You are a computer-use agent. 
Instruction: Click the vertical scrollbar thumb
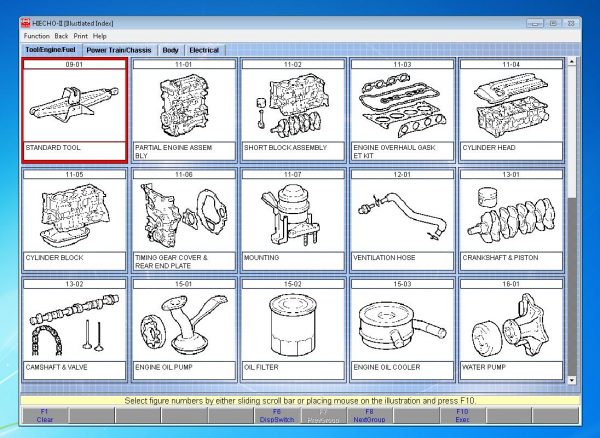tap(572, 132)
